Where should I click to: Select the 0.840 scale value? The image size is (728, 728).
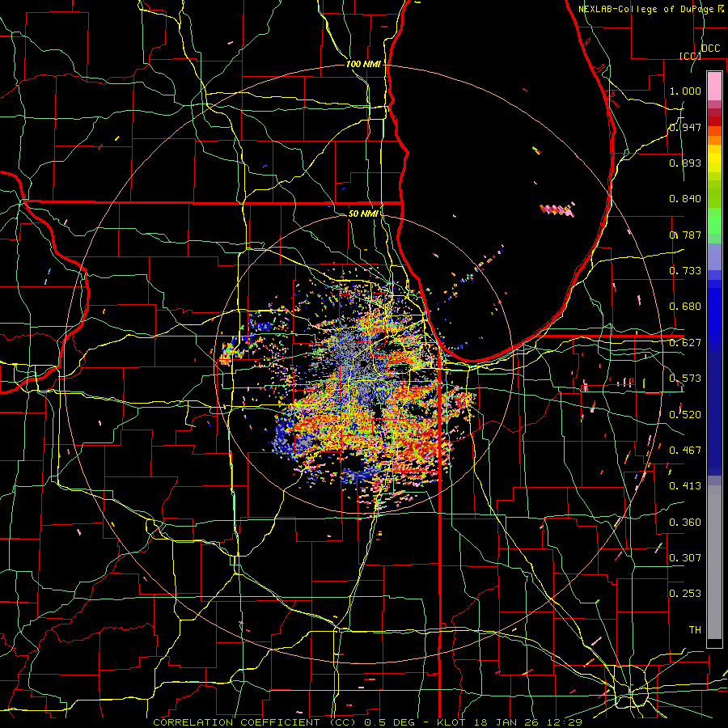point(685,199)
